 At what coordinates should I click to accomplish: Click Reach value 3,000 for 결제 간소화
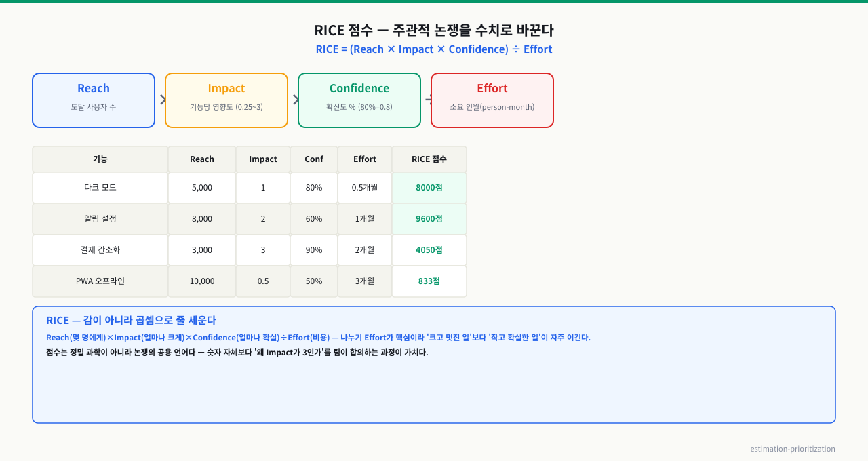pyautogui.click(x=202, y=250)
